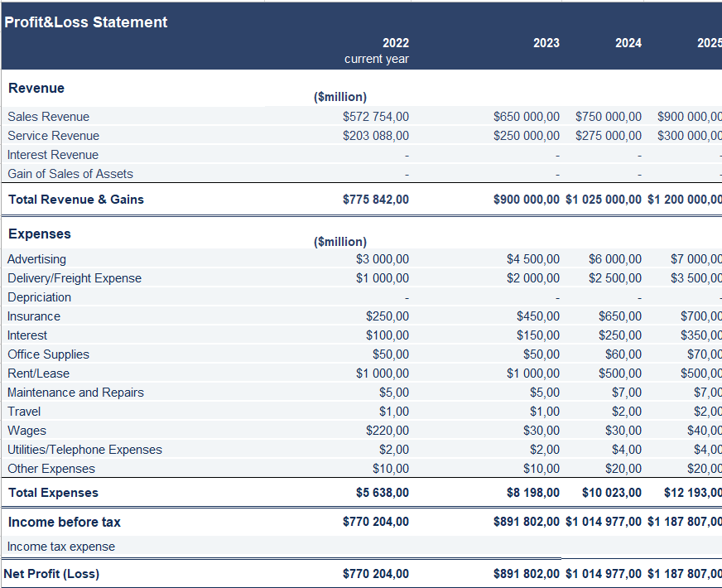Click 2022 Net Profit (Loss) value
This screenshot has width=722, height=588.
[x=376, y=574]
